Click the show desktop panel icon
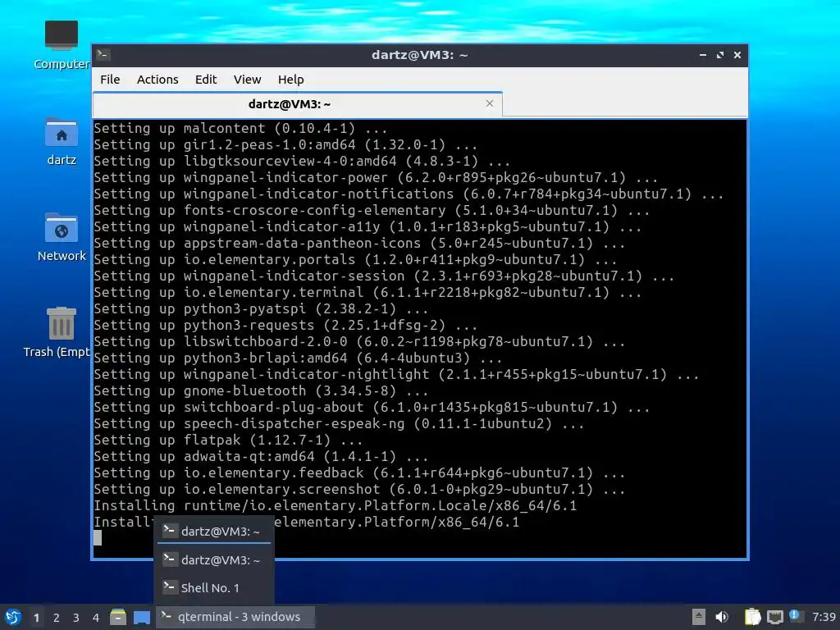The width and height of the screenshot is (840, 630). (142, 617)
